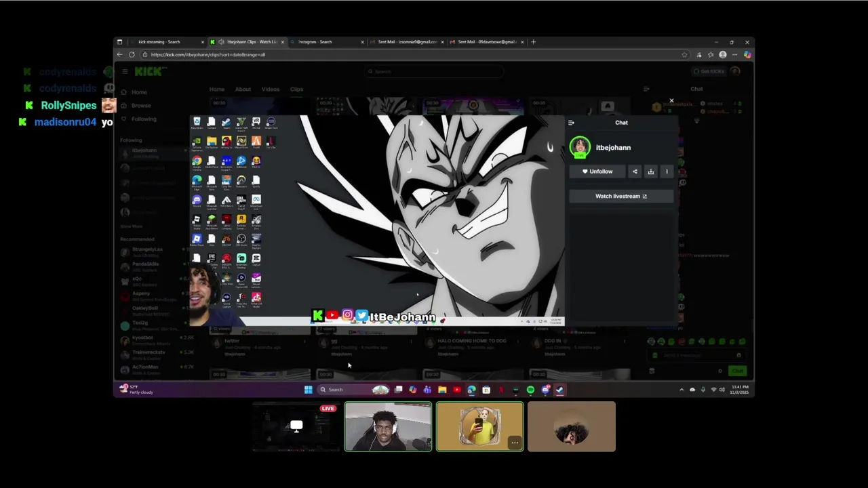The image size is (868, 488).
Task: Collapse the Chat panel in the clip popup
Action: pyautogui.click(x=571, y=123)
